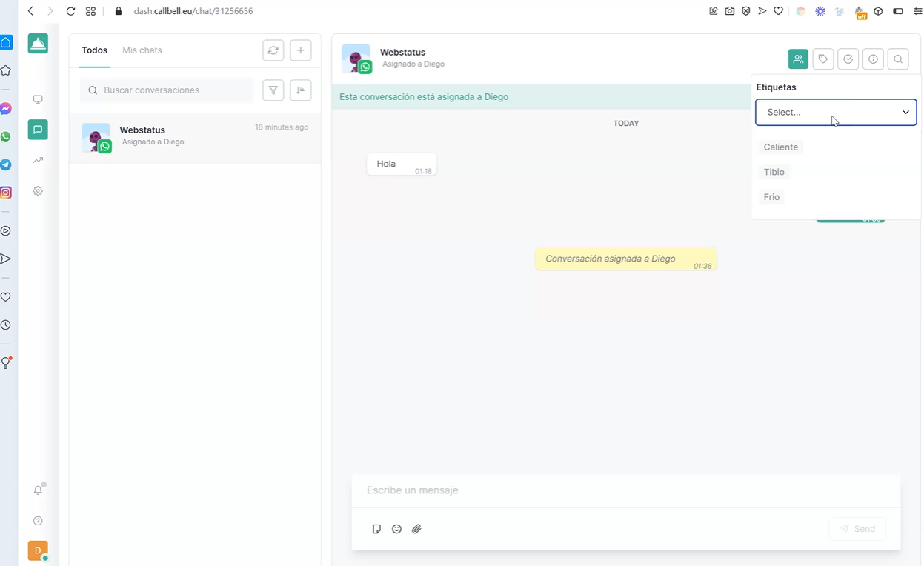Screen dimensions: 924x566
Task: Click the Escribe un mensaje field
Action: 626,490
